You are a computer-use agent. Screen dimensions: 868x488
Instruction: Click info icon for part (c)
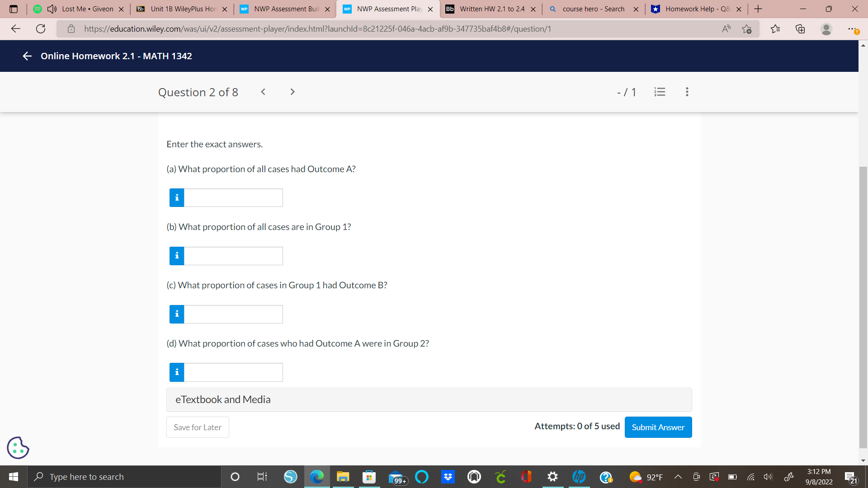tap(177, 314)
